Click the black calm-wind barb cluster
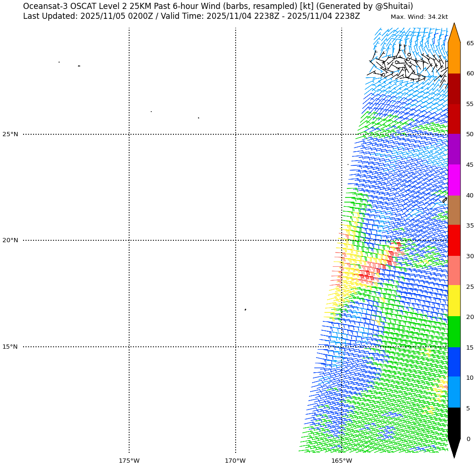This screenshot has width=476, height=466. click(401, 66)
